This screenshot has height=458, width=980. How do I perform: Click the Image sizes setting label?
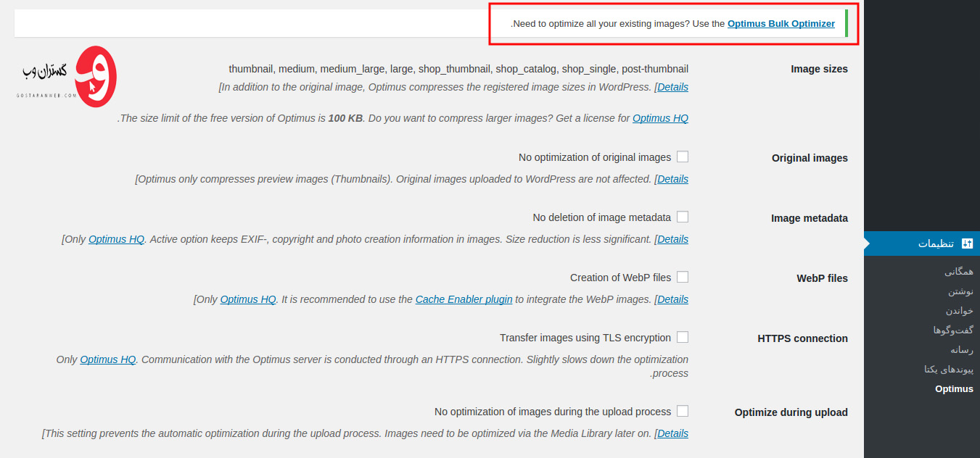coord(819,70)
